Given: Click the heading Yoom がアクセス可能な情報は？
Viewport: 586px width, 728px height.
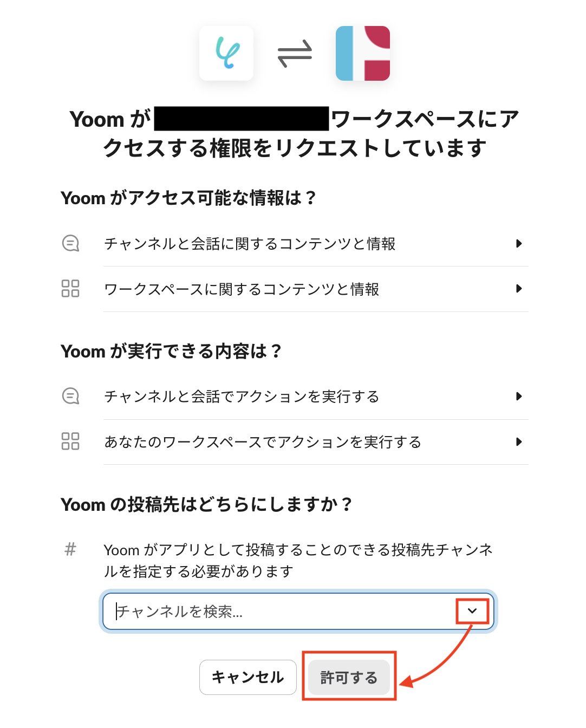Looking at the screenshot, I should pos(190,198).
